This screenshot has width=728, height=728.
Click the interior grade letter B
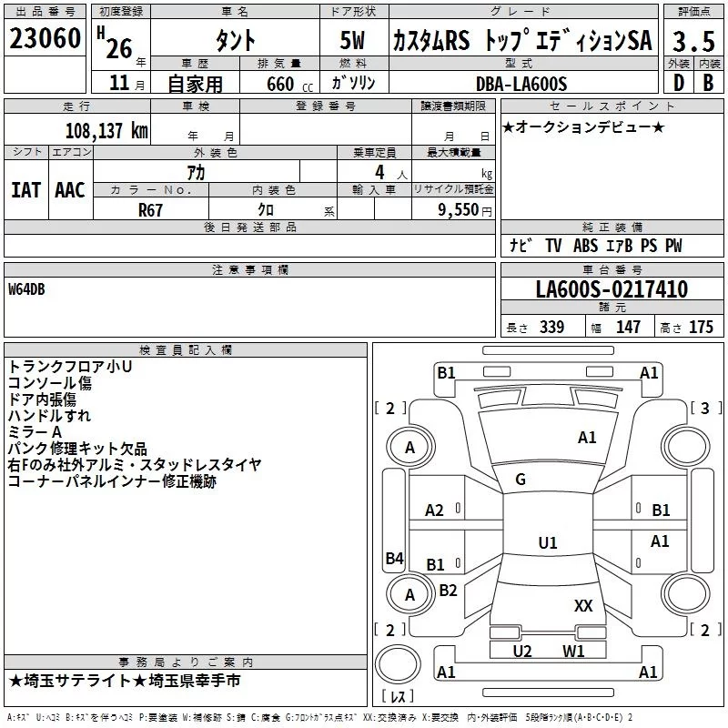pos(709,83)
